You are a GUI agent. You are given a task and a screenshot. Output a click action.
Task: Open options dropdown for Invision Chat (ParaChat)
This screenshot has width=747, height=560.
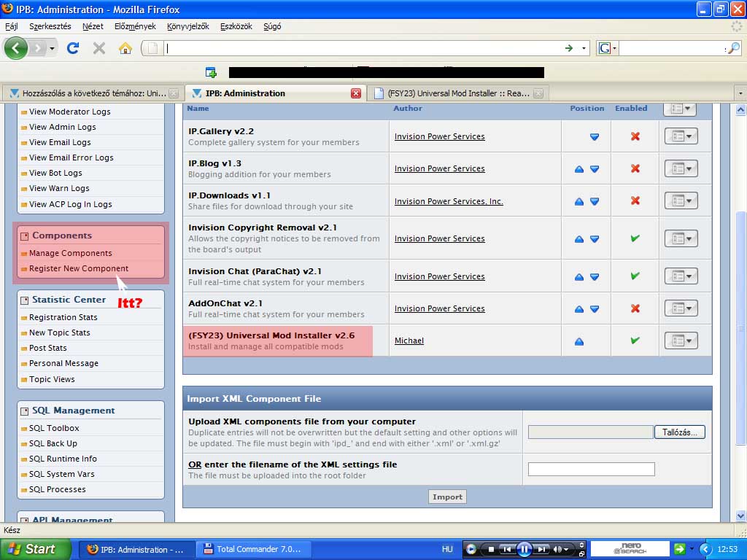click(x=681, y=276)
